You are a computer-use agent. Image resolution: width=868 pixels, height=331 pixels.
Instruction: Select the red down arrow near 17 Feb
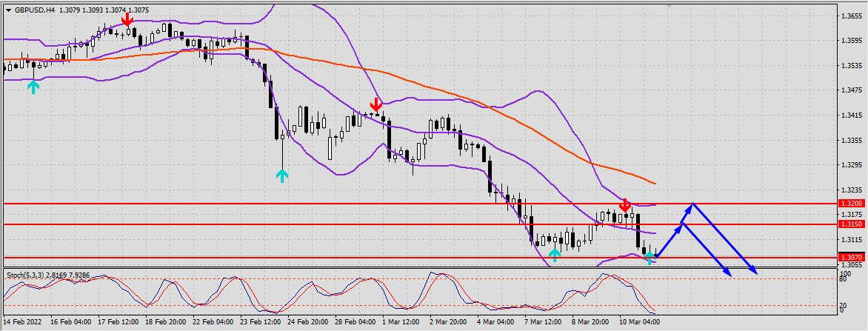129,19
